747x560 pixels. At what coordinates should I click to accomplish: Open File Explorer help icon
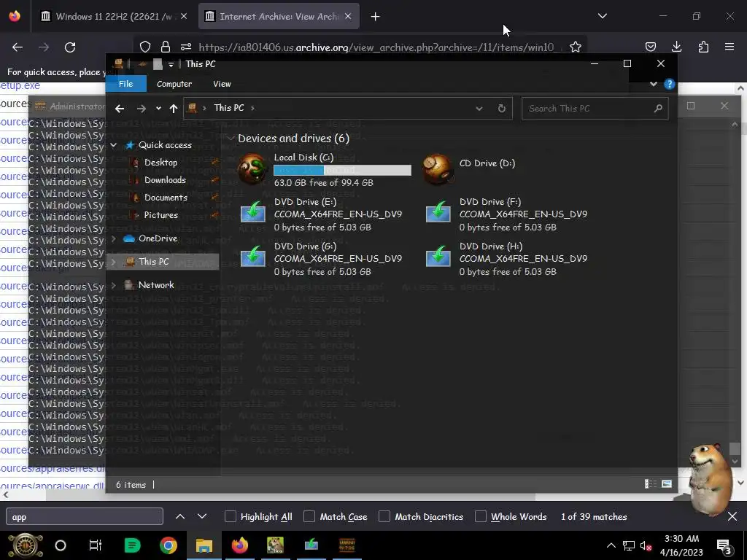670,85
